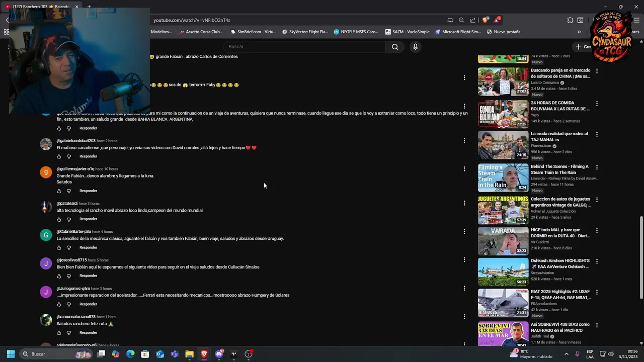The height and width of the screenshot is (362, 644).
Task: Like the @guillermojavier-o1q comment
Action: coord(59,191)
